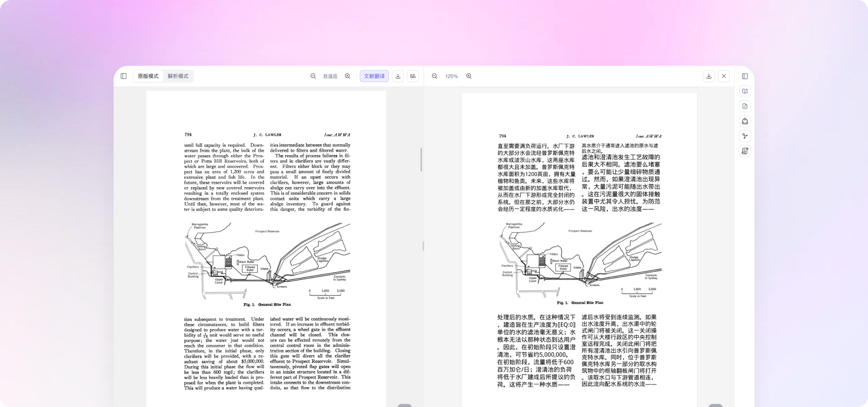Open the document summary page icon
The height and width of the screenshot is (407, 868).
coord(745,106)
